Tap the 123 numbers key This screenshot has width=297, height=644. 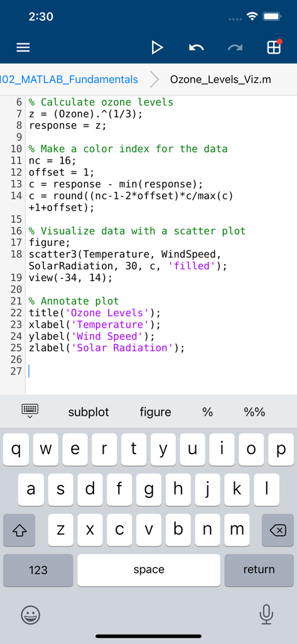38,570
